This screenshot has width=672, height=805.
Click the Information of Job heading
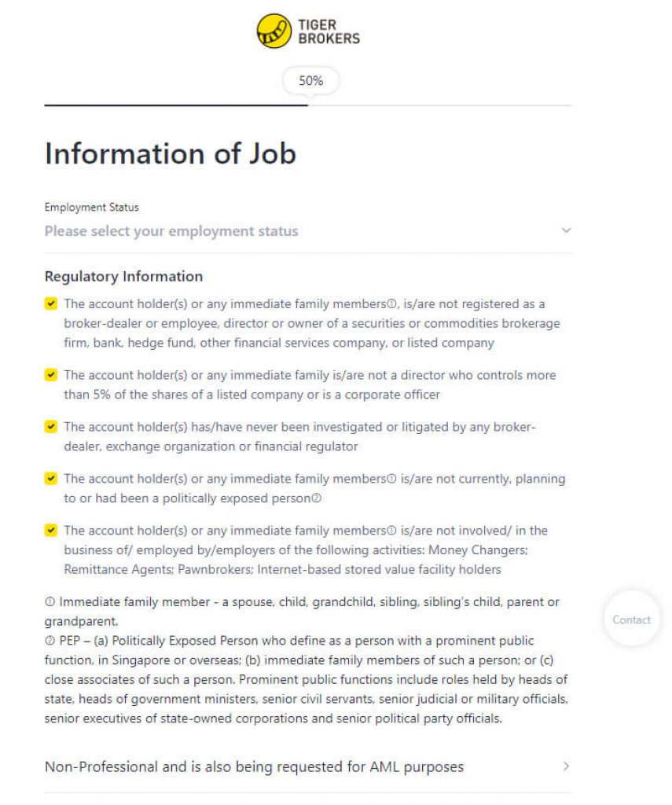pyautogui.click(x=170, y=153)
